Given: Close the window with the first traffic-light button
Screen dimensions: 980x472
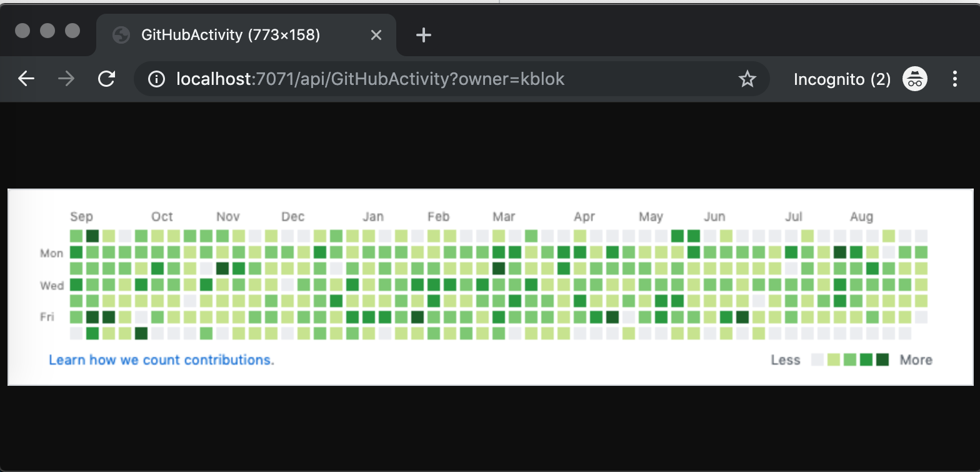Looking at the screenshot, I should [22, 30].
